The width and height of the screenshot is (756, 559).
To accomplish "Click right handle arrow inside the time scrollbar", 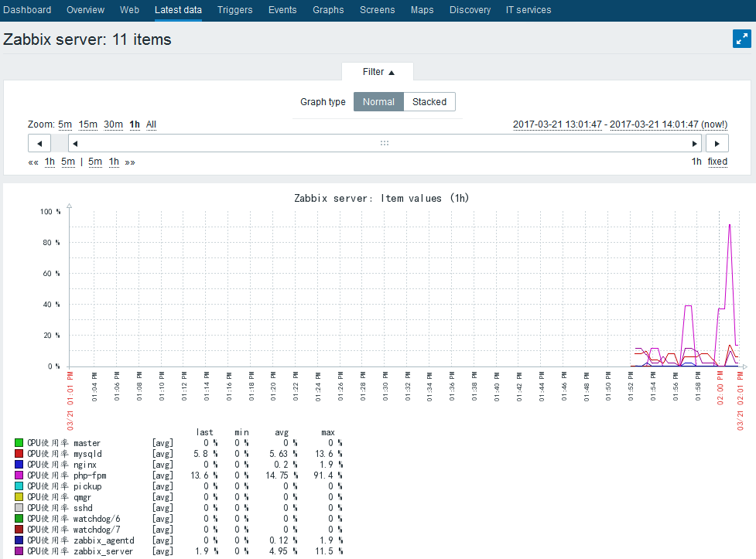I will pyautogui.click(x=694, y=144).
